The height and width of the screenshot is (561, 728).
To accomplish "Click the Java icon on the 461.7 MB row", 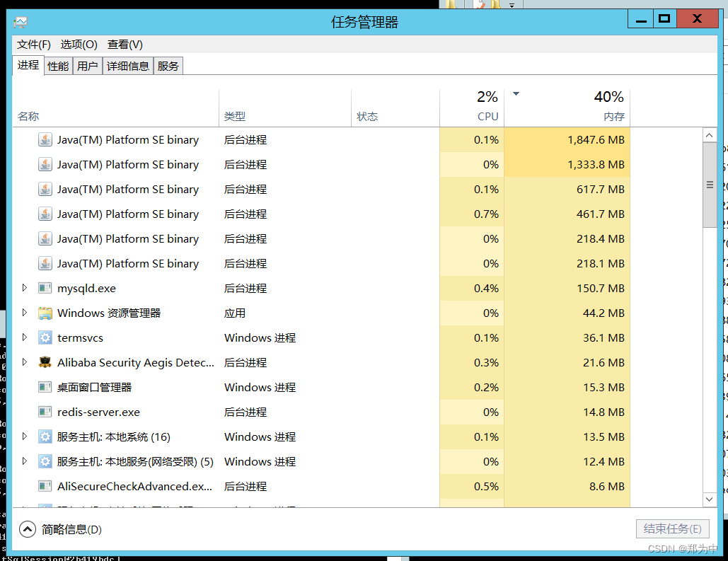I will [x=45, y=214].
